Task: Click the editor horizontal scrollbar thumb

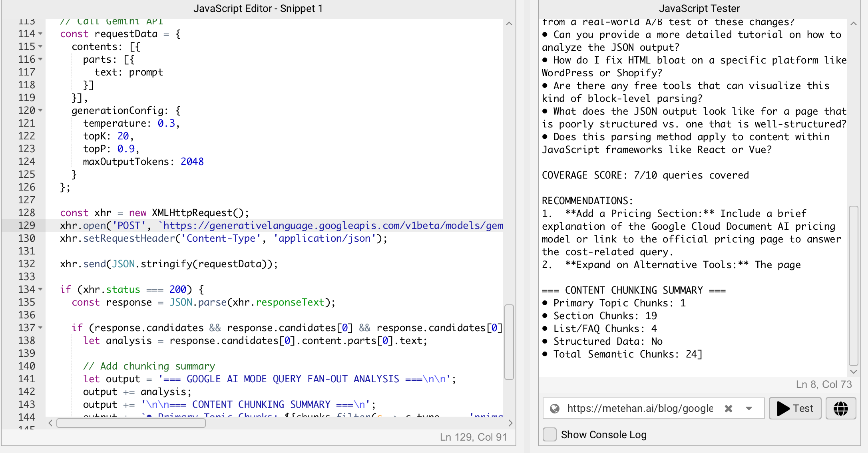Action: [x=131, y=423]
